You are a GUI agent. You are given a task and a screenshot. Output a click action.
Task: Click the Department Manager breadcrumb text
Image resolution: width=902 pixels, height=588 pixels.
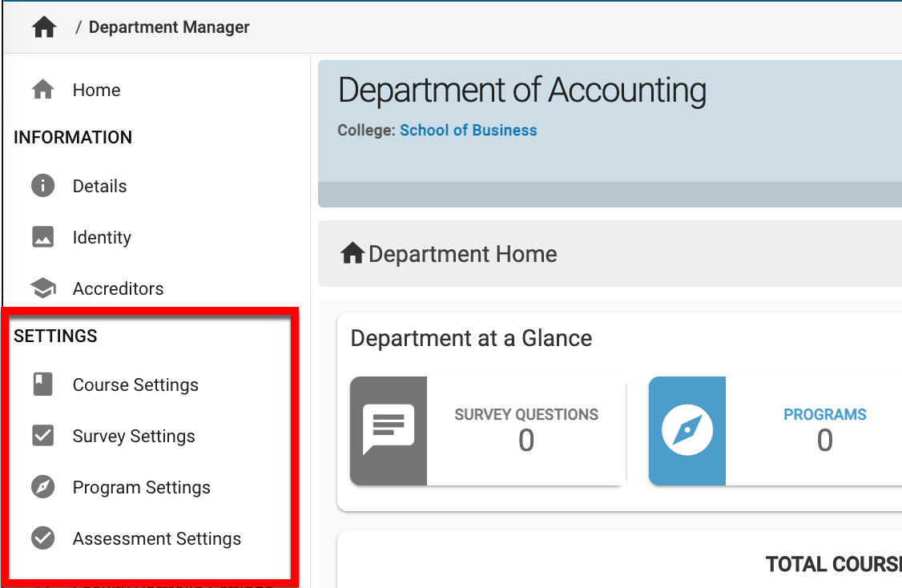(x=169, y=27)
